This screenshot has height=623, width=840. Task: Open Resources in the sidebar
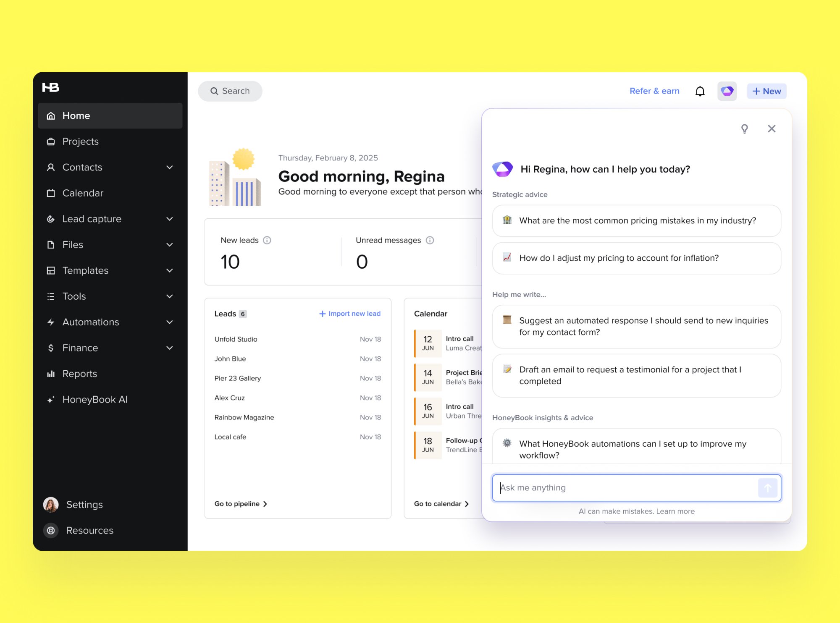(x=90, y=531)
